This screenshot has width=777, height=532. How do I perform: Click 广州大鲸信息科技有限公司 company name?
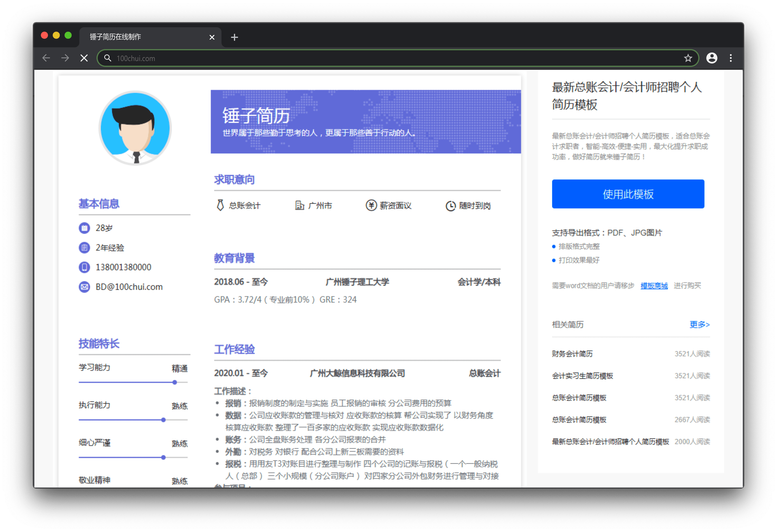[357, 373]
